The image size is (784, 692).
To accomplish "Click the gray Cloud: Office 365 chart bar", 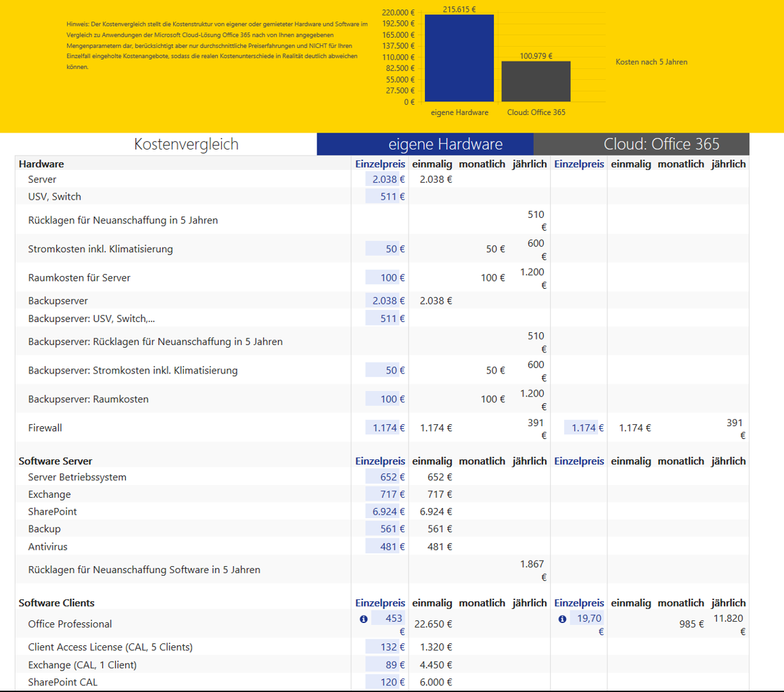I will click(x=536, y=81).
